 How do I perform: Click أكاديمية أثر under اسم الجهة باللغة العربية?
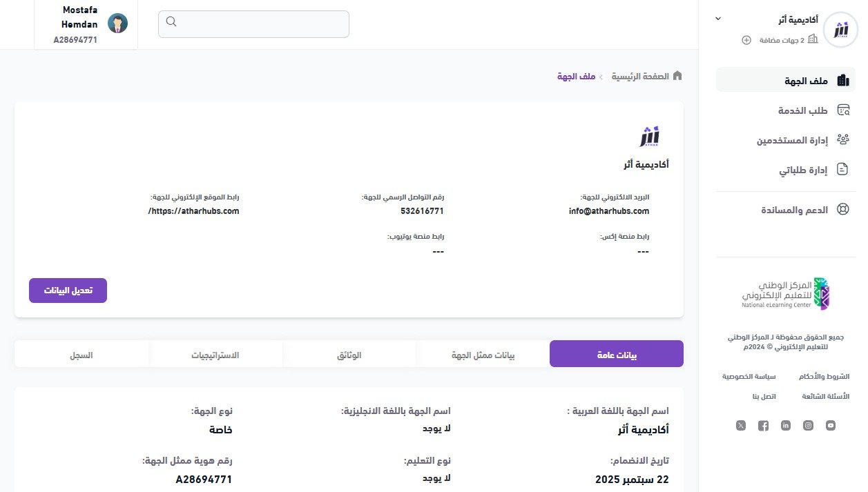[643, 430]
